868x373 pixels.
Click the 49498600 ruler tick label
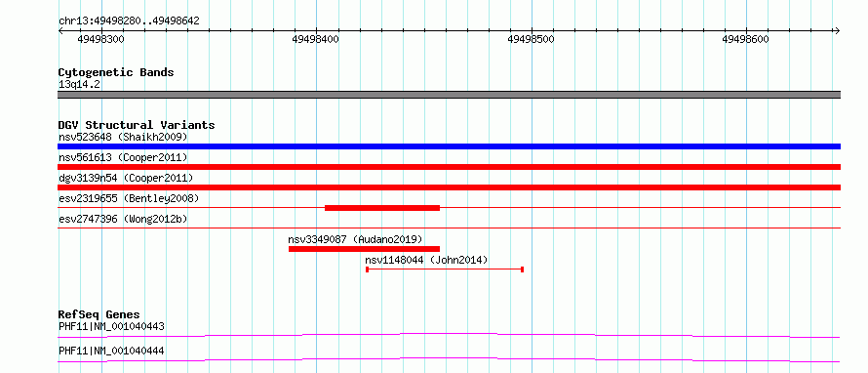746,39
